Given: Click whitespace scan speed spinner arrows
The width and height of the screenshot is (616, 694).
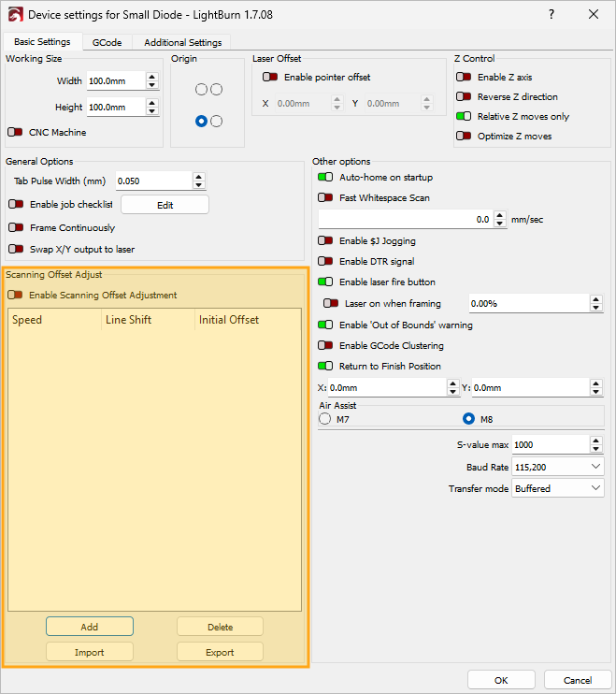Looking at the screenshot, I should click(x=500, y=219).
